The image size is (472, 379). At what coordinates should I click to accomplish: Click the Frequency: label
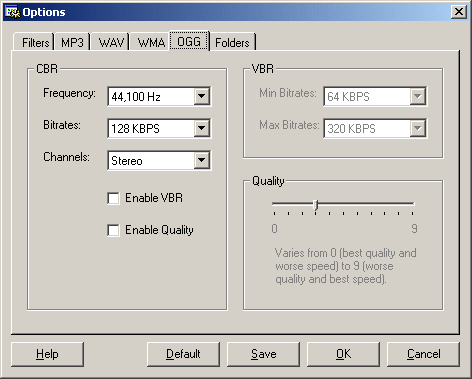[69, 93]
